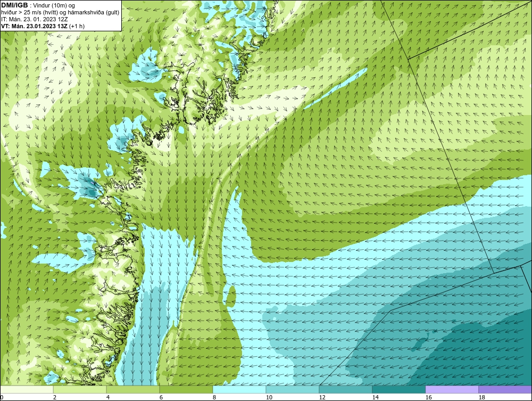Click the 8–10 m/s light cyan swatch

(239, 389)
